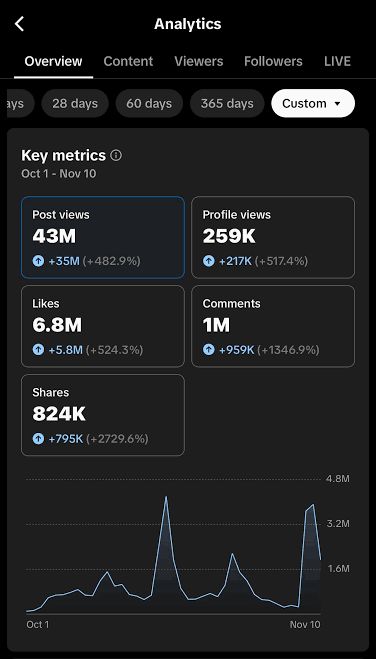Viewport: 376px width, 659px height.
Task: Show the Comments metric chart
Action: click(x=273, y=326)
